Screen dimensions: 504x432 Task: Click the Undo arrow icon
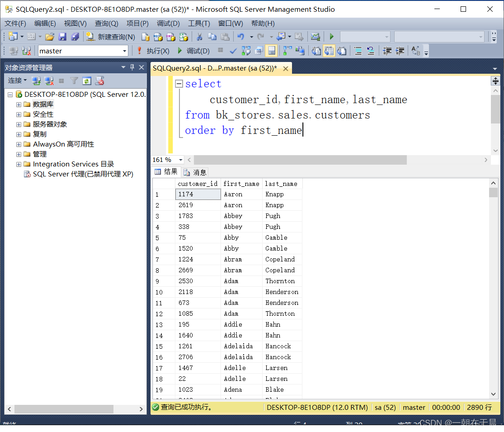tap(241, 37)
